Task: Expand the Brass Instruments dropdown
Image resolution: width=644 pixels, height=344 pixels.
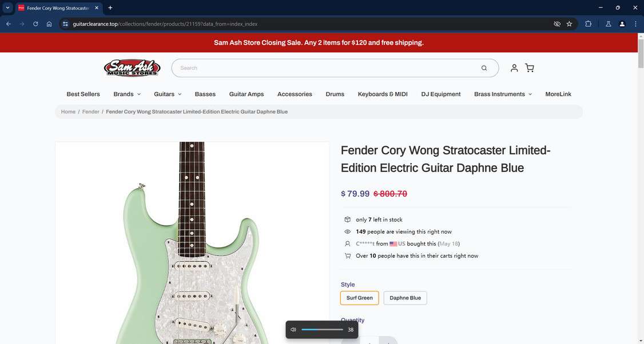Action: (x=503, y=94)
